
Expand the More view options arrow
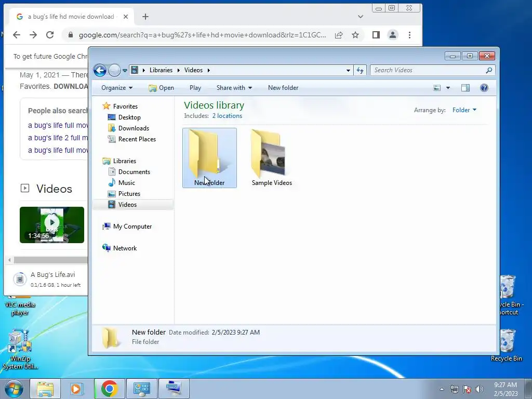(448, 88)
